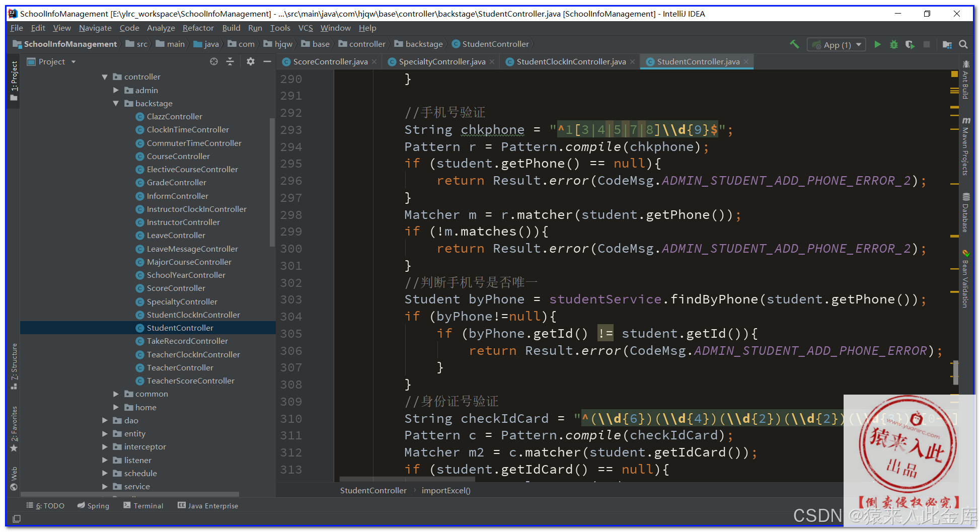
Task: Collapse the controller folder
Action: pyautogui.click(x=105, y=77)
